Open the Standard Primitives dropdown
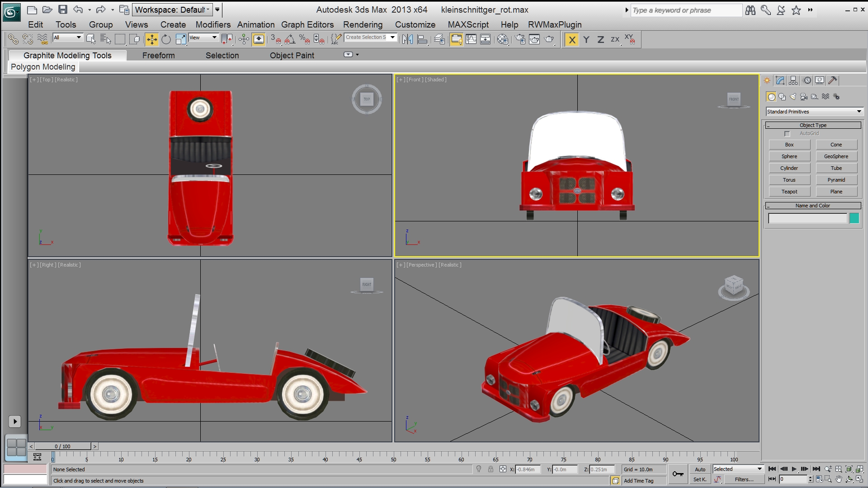 pyautogui.click(x=814, y=112)
